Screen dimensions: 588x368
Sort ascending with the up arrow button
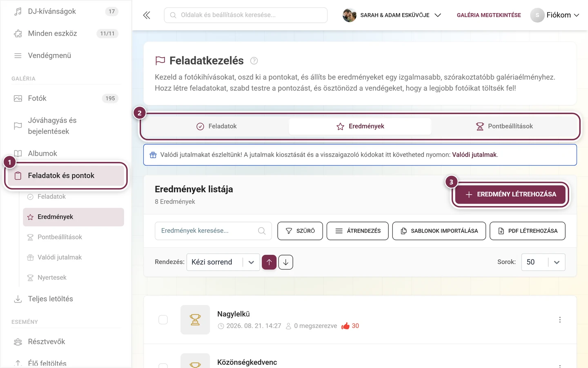point(269,262)
